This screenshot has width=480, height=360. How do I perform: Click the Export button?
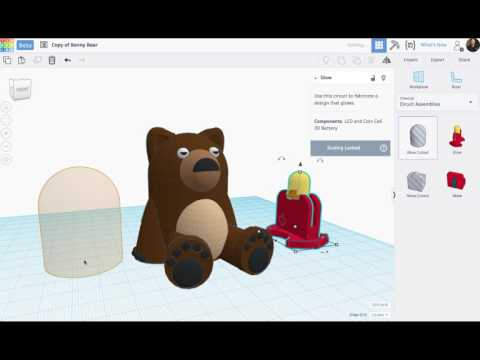437,60
